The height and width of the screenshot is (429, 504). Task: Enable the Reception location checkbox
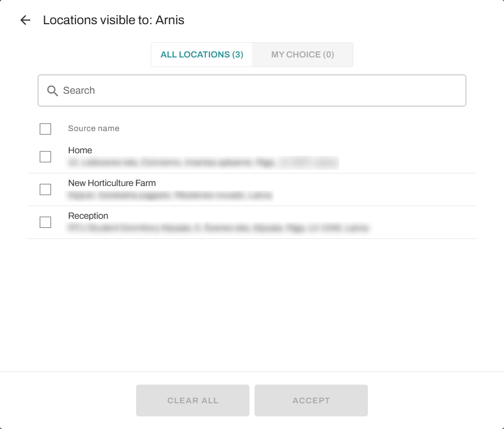tap(45, 222)
